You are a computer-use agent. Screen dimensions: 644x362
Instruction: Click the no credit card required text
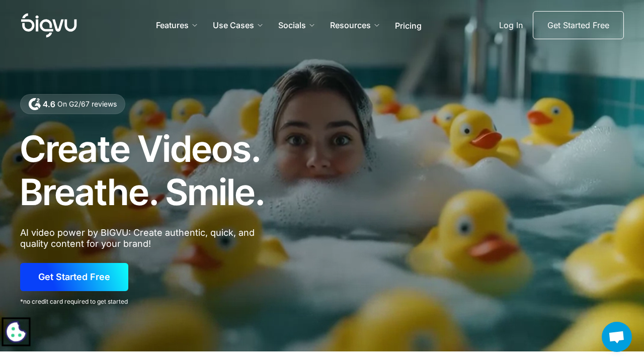click(74, 301)
